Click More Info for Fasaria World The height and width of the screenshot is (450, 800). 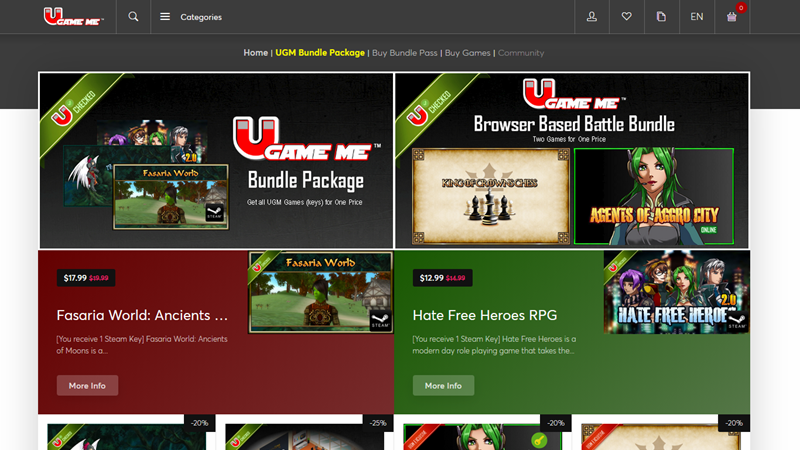pos(87,385)
